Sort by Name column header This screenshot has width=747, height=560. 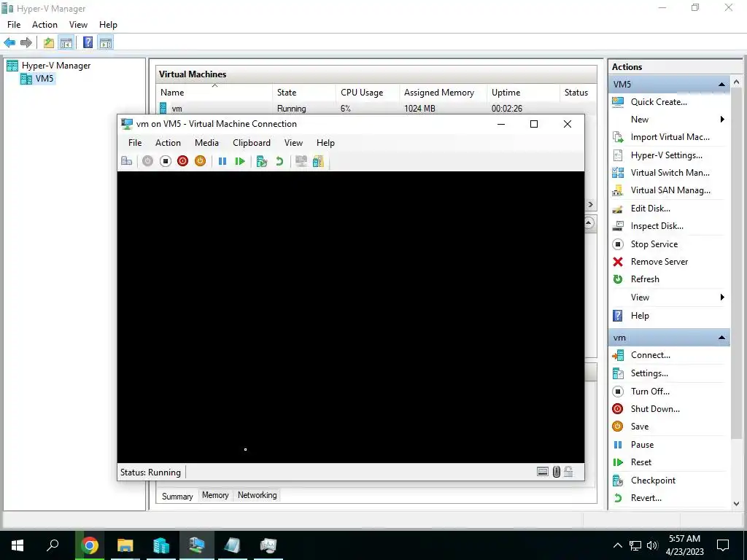[x=214, y=93]
